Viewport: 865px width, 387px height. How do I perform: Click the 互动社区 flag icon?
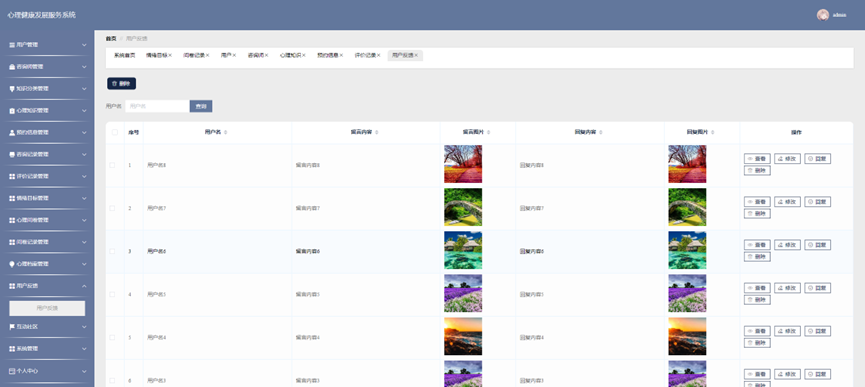(12, 327)
